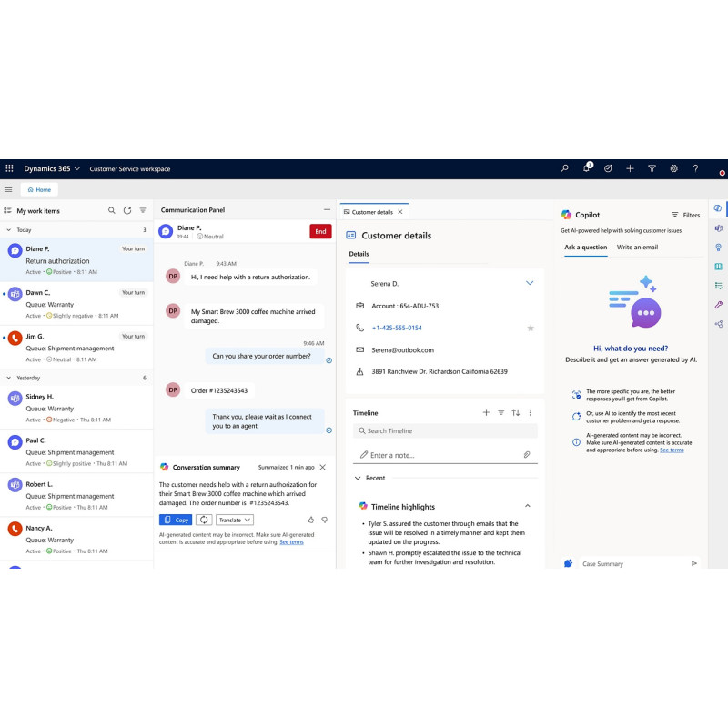728x728 pixels.
Task: Close the Customer details tab
Action: point(400,212)
